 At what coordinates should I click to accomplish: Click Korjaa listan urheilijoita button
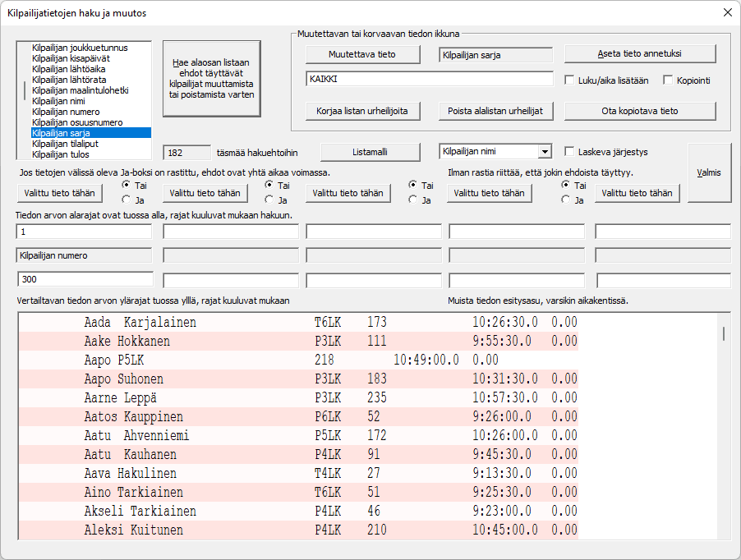361,111
